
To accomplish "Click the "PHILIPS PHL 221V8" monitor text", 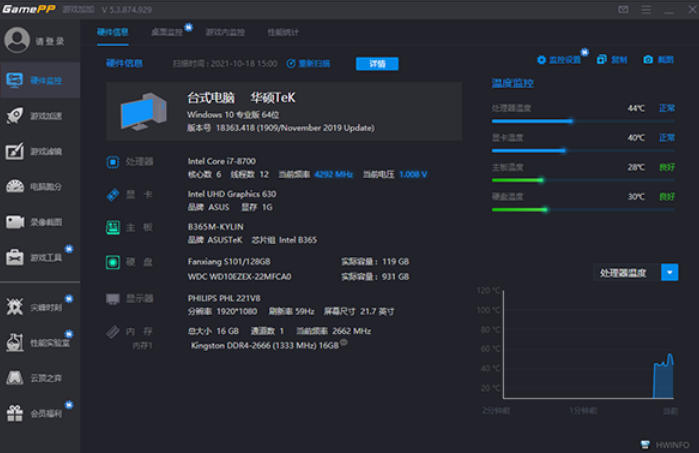I will click(x=224, y=298).
